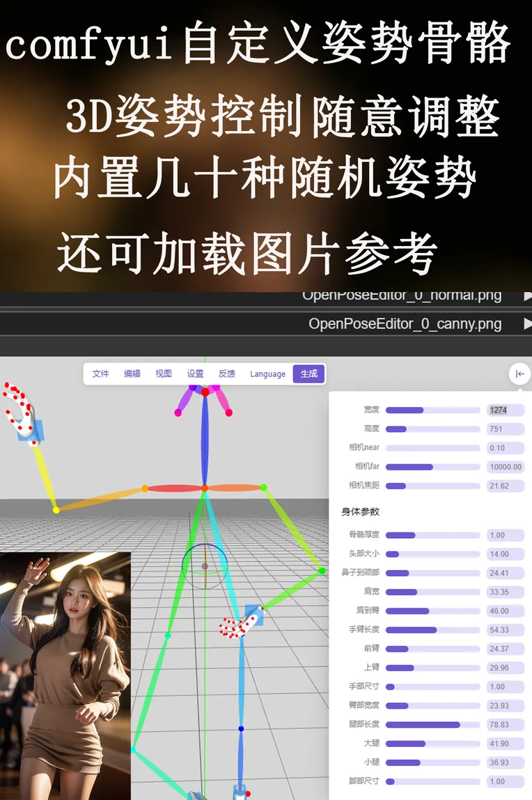This screenshot has width=532, height=800.
Task: Open the 反馈 menu
Action: [227, 374]
